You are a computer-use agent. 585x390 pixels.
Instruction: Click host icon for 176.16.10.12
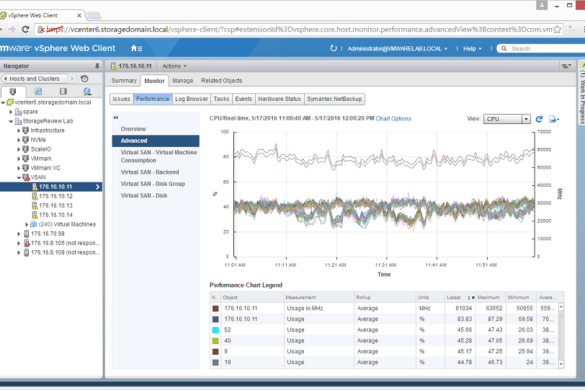tap(35, 196)
